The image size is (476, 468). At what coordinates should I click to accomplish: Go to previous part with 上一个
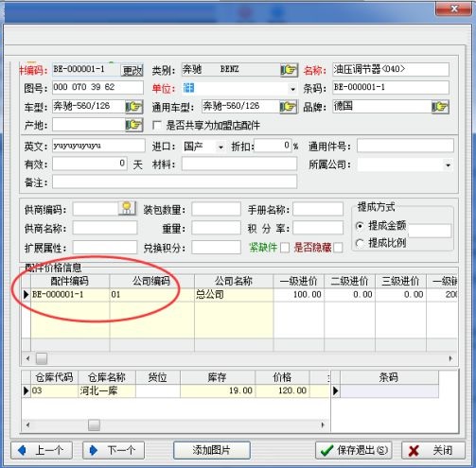coord(42,450)
